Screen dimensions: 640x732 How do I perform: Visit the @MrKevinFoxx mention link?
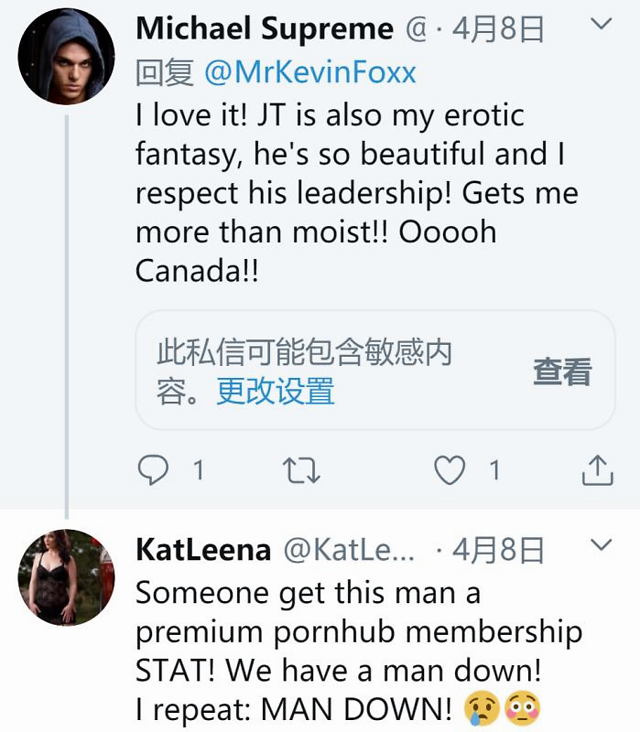310,73
